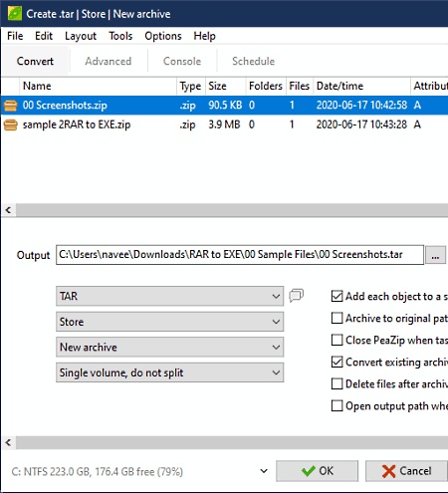Open the File menu
The image size is (448, 493).
click(15, 36)
